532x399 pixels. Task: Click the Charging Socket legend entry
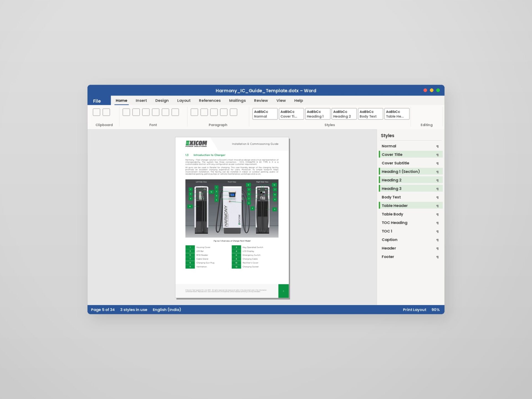[x=250, y=267]
